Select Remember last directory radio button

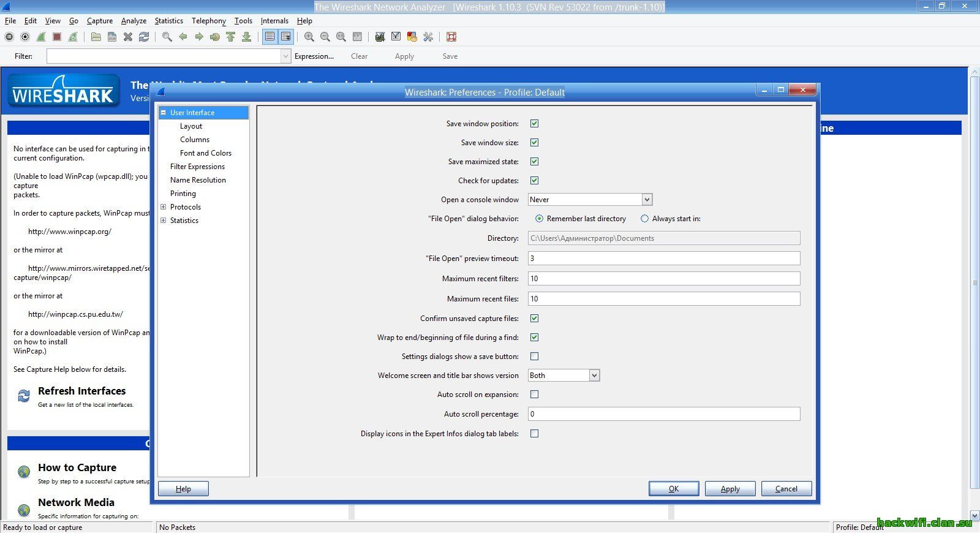click(x=539, y=219)
